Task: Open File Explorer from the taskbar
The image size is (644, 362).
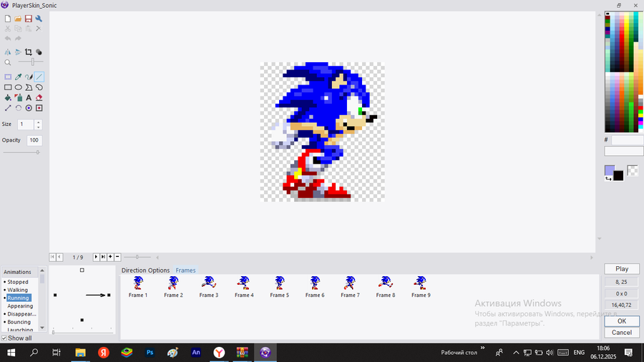Action: pos(80,353)
